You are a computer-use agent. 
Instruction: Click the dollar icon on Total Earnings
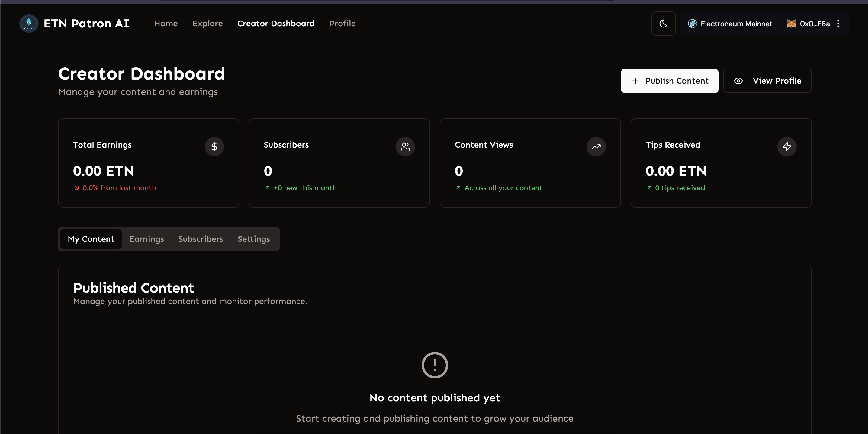[x=214, y=147]
